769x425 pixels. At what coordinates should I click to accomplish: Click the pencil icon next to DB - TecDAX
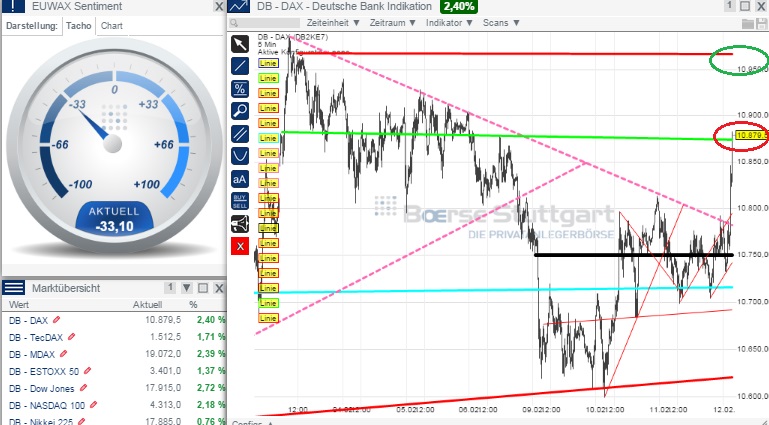point(72,337)
